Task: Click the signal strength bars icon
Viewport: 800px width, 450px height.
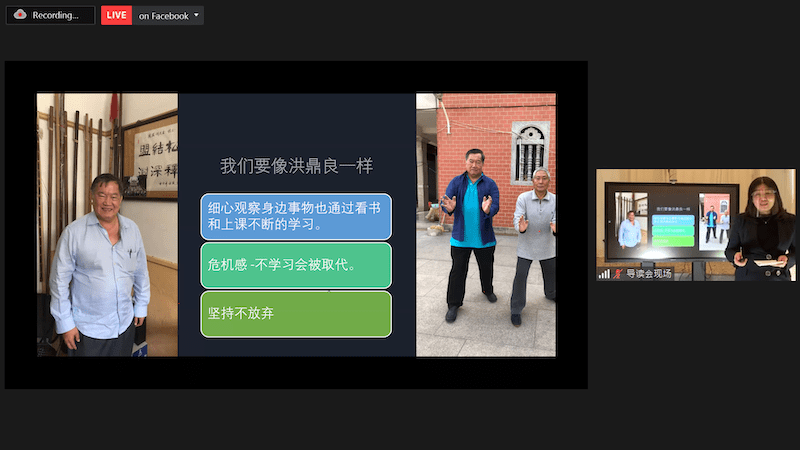Action: pos(604,273)
